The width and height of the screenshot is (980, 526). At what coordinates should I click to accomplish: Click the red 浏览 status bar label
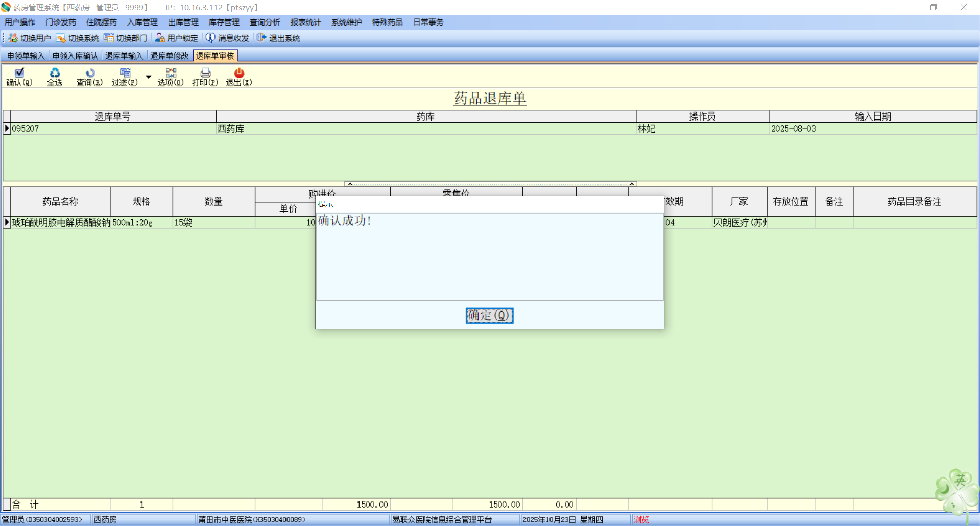[x=641, y=519]
